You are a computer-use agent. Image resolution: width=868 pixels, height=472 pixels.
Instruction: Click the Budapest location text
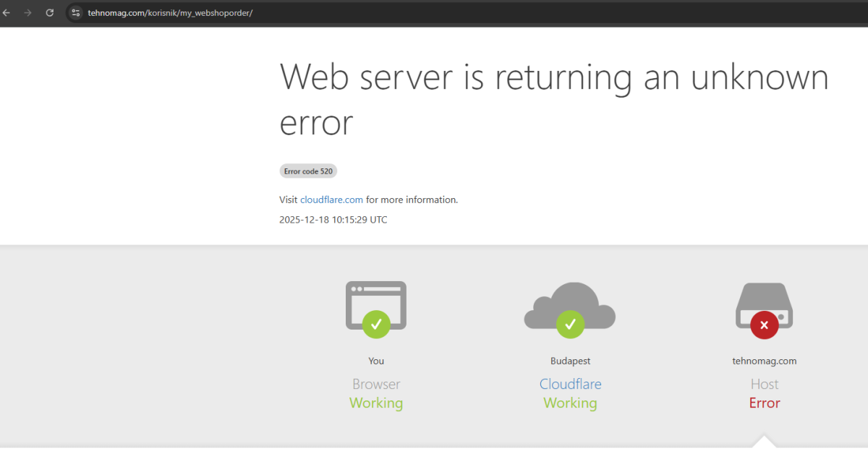pyautogui.click(x=570, y=361)
